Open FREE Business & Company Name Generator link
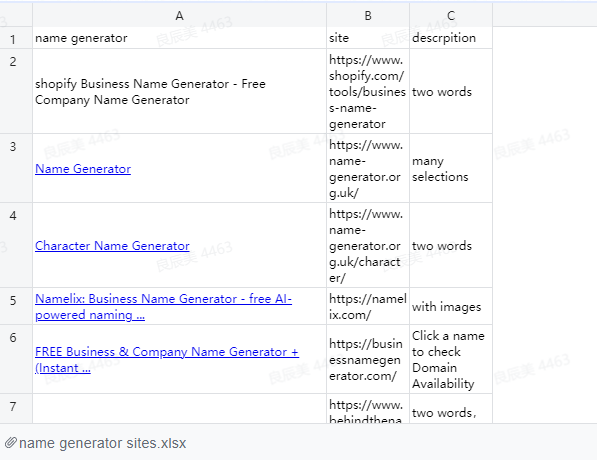The width and height of the screenshot is (597, 460). (x=167, y=359)
